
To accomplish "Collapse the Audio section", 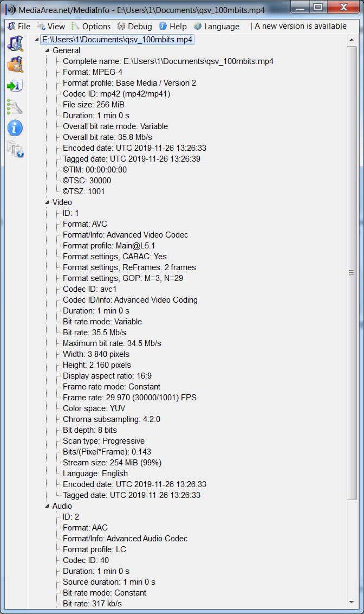I will click(47, 506).
